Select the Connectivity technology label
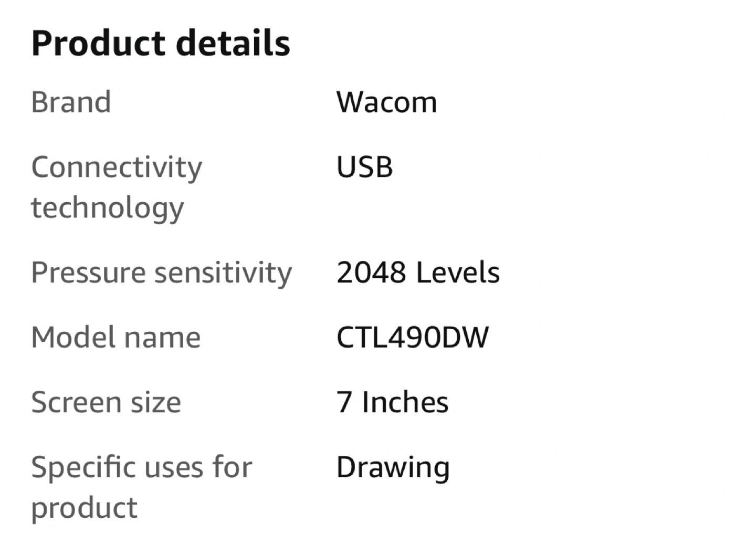Screen dimensions: 756x534 117,187
